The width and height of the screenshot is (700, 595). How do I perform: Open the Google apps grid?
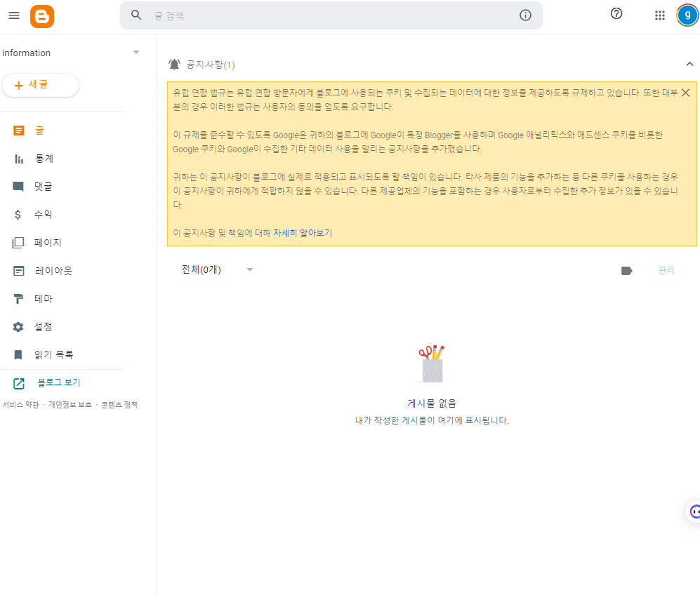659,15
